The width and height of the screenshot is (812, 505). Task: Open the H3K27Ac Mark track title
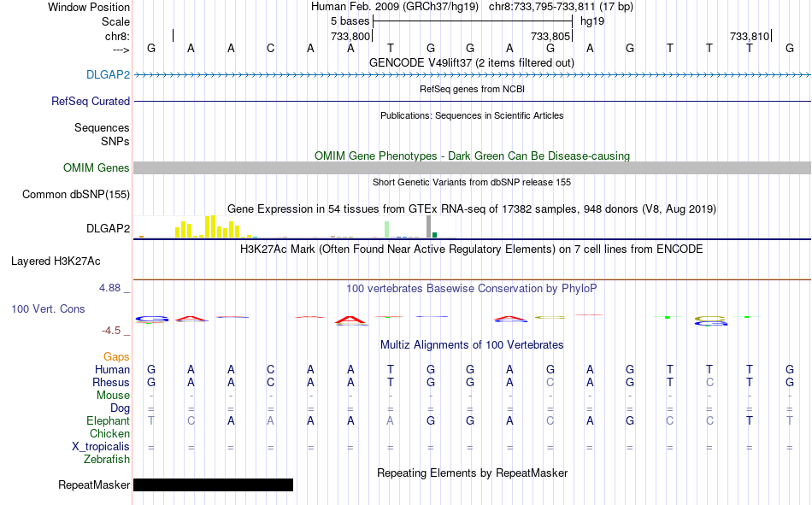tap(472, 250)
